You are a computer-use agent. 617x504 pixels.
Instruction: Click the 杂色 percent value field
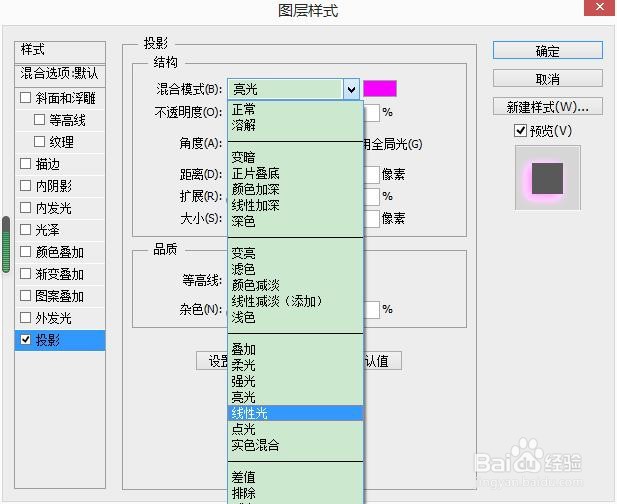[x=371, y=309]
